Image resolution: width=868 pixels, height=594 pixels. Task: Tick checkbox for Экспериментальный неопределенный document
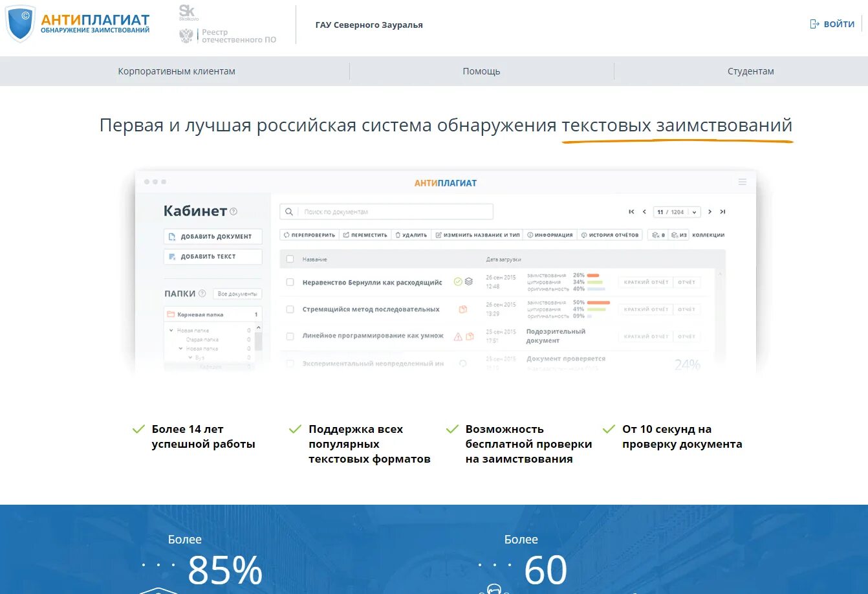(290, 364)
